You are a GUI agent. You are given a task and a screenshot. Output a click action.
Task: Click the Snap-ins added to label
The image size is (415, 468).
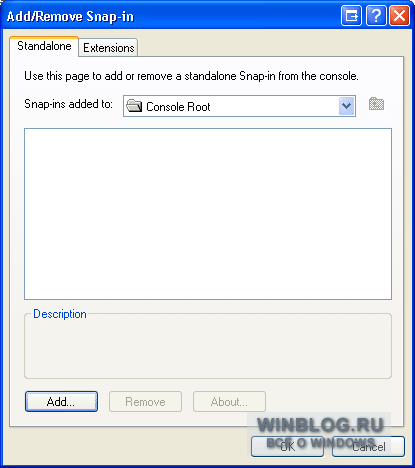(68, 104)
